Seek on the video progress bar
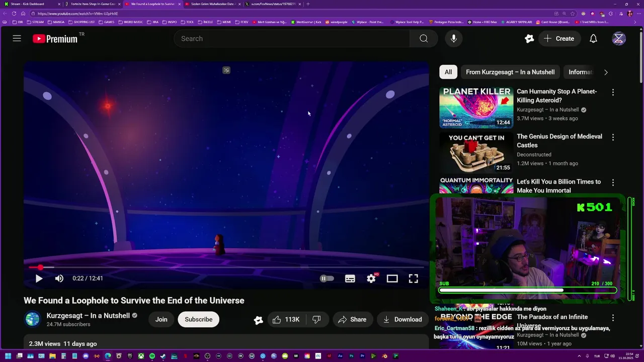This screenshot has width=644, height=362. coord(226,267)
